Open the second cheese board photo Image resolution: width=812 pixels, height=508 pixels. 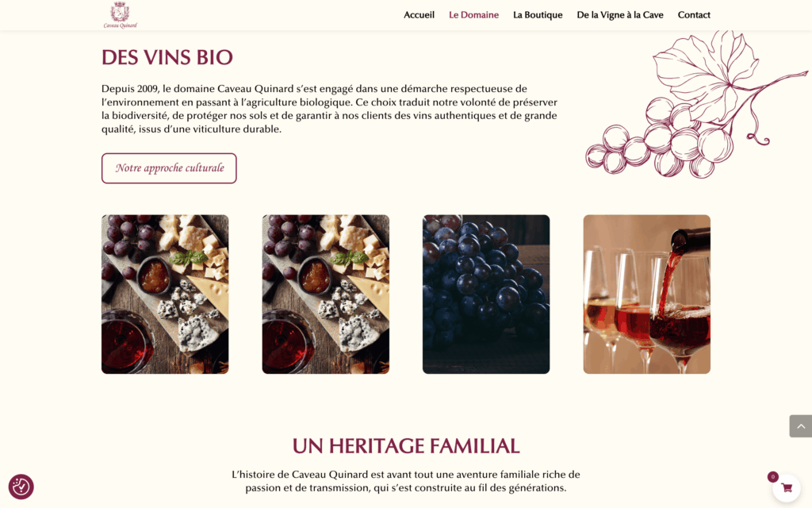325,294
